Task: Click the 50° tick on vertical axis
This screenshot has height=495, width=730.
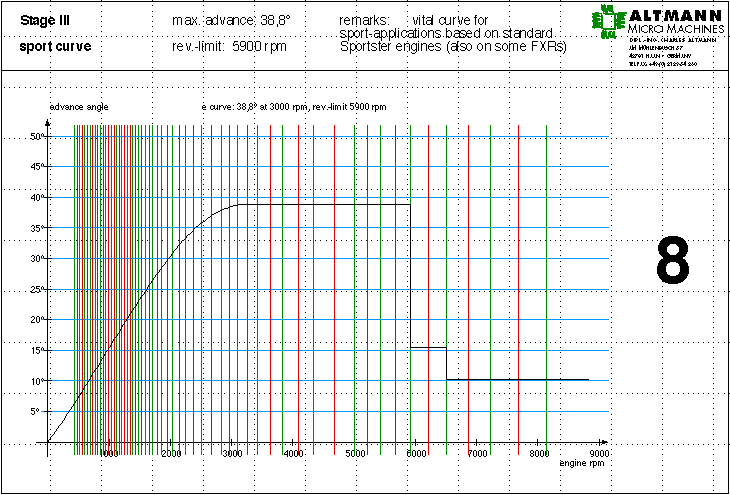Action: [35, 136]
